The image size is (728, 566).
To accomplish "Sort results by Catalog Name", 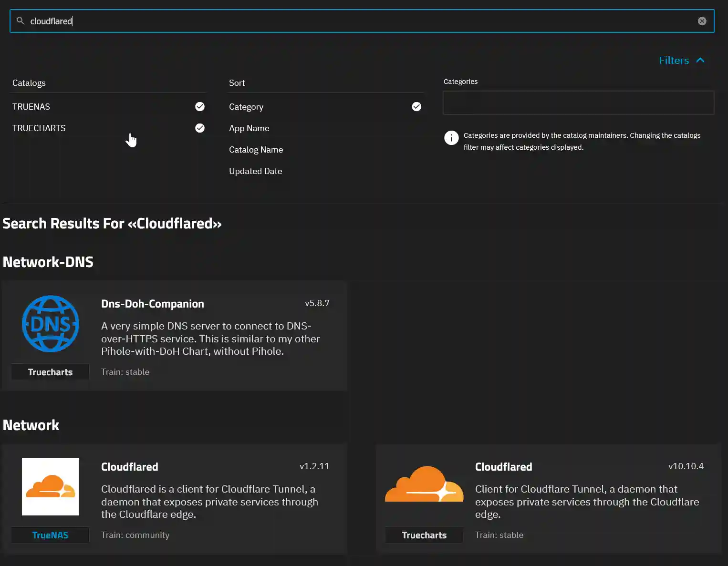I will pos(256,149).
